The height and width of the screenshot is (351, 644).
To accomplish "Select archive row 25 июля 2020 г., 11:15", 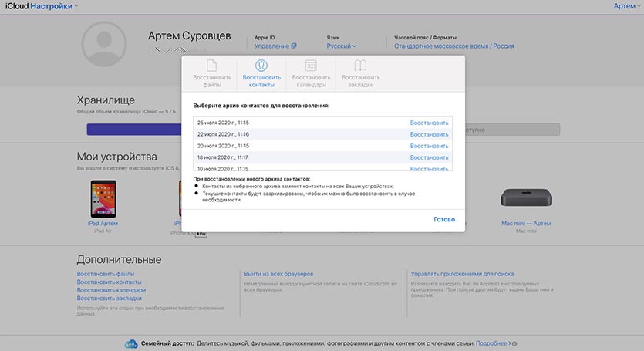I will [x=323, y=123].
